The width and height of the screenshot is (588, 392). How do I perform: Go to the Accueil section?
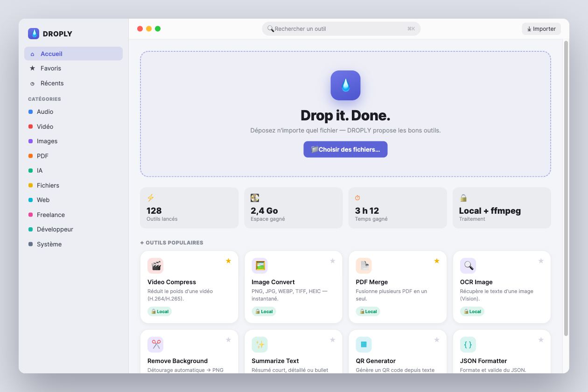pos(73,54)
